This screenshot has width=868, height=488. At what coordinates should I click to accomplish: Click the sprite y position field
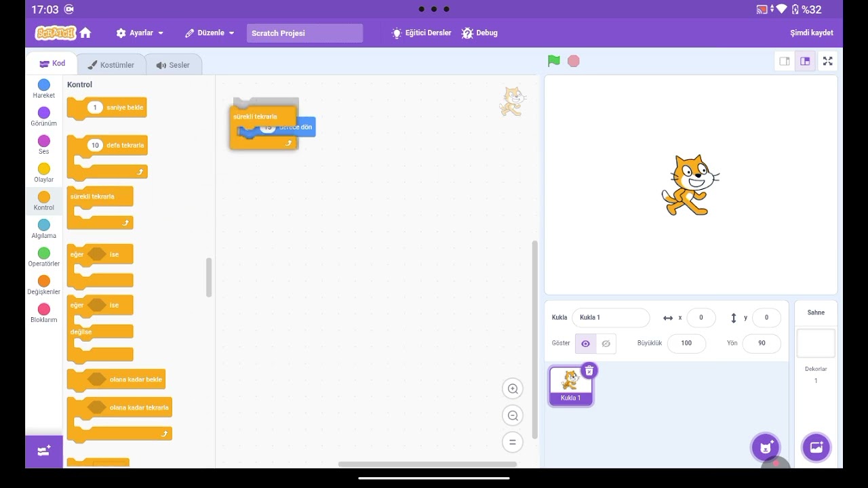766,317
